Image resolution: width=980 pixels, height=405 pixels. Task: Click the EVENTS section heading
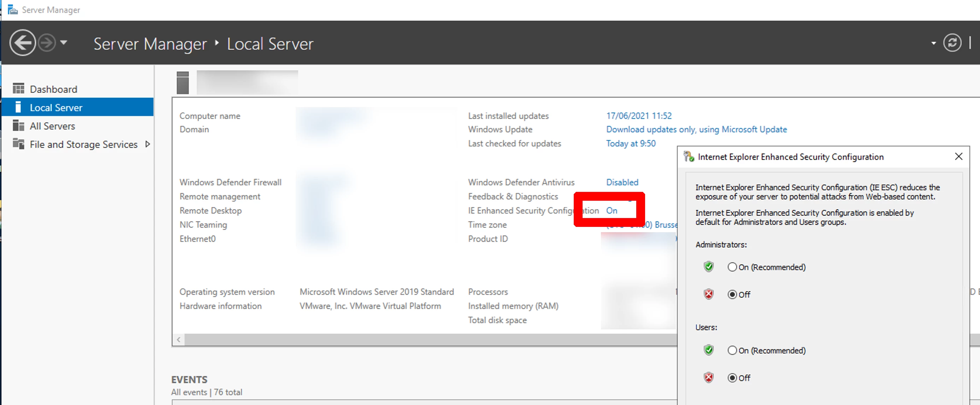[189, 380]
